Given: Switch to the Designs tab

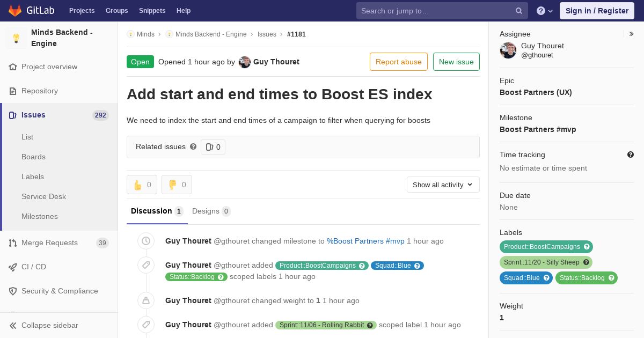Looking at the screenshot, I should tap(211, 211).
